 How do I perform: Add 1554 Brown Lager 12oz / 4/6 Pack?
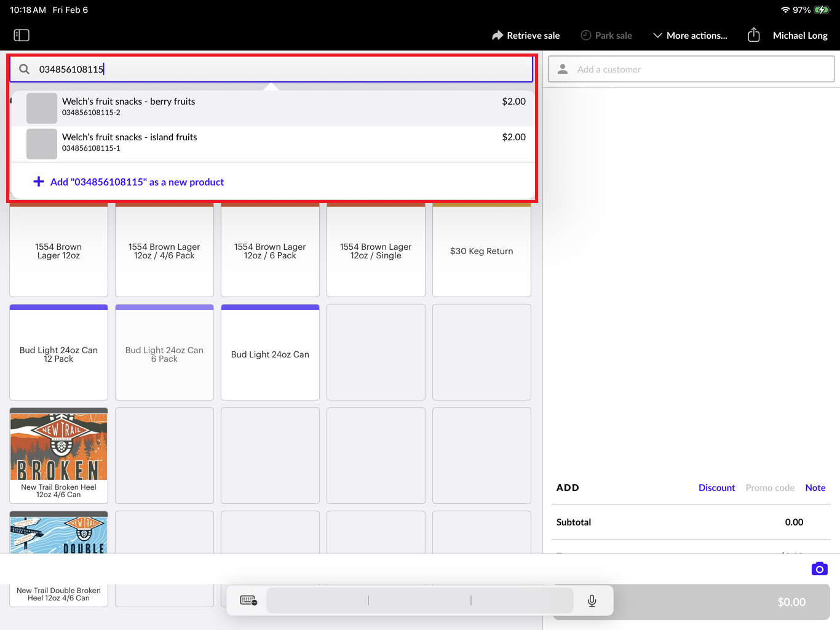pyautogui.click(x=164, y=250)
